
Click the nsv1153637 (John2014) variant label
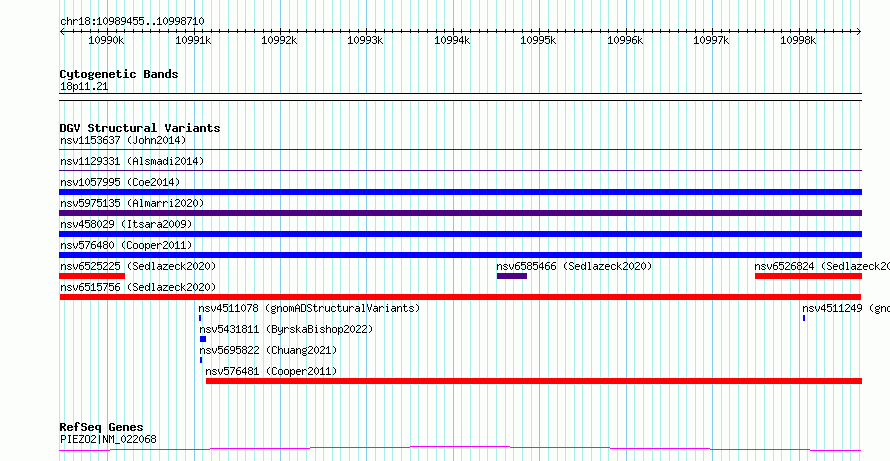pos(123,140)
